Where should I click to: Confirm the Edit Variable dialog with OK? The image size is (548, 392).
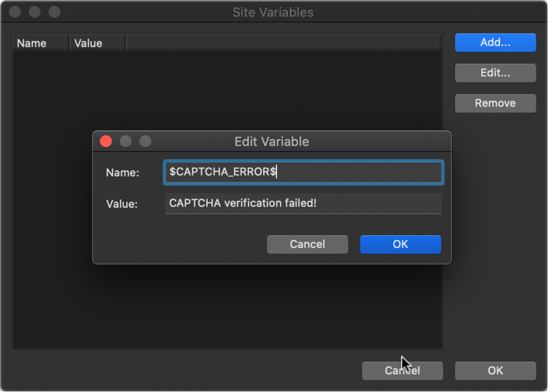coord(400,244)
